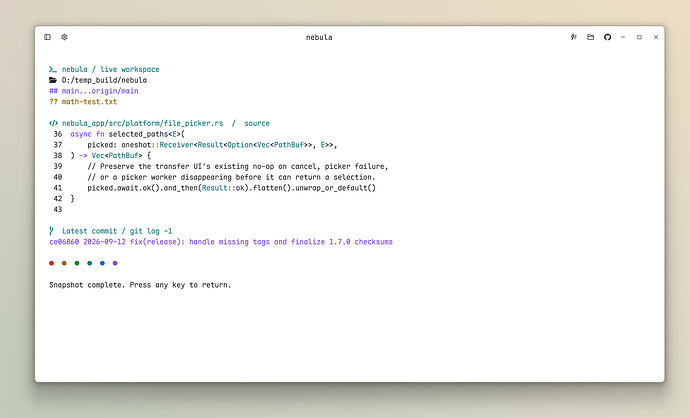
Task: Minimize the nebula window
Action: click(x=623, y=37)
